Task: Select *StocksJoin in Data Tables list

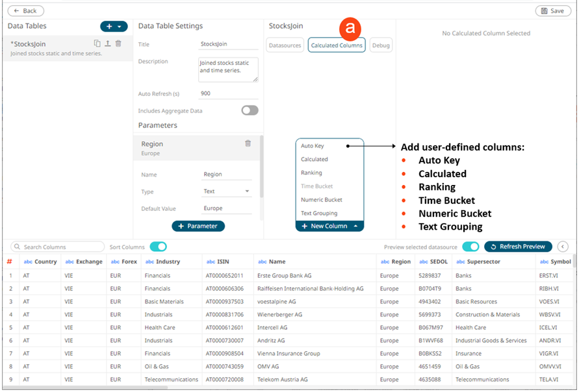Action: click(x=68, y=48)
